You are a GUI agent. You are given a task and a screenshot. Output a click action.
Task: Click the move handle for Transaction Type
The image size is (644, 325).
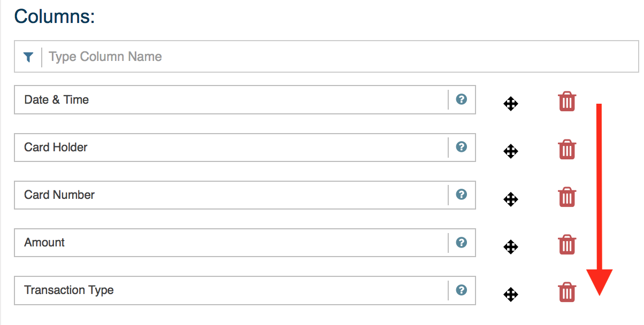[511, 295]
